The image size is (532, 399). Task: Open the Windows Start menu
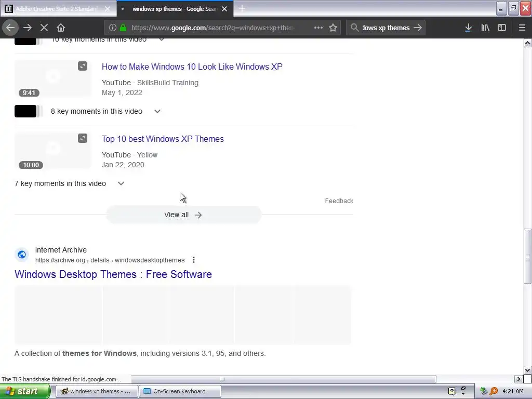pos(25,391)
